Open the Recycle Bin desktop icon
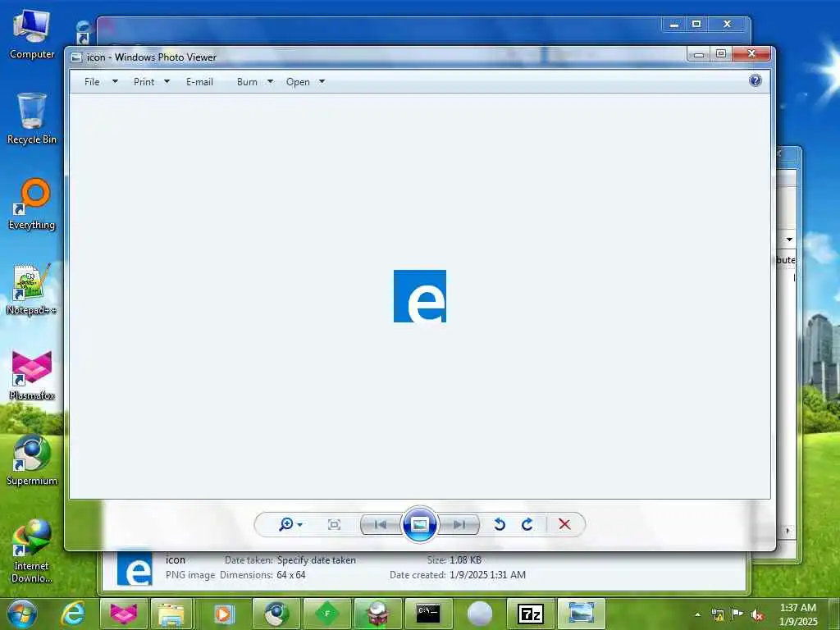Viewport: 840px width, 630px height. (32, 119)
